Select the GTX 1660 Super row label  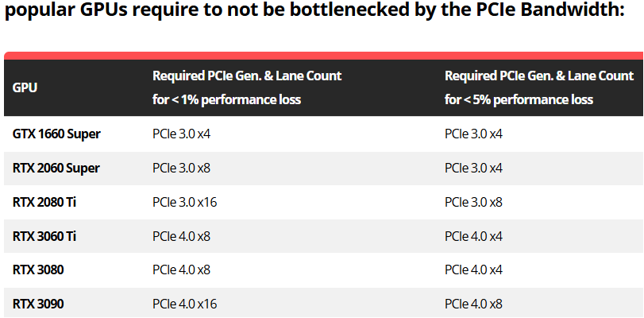click(56, 134)
